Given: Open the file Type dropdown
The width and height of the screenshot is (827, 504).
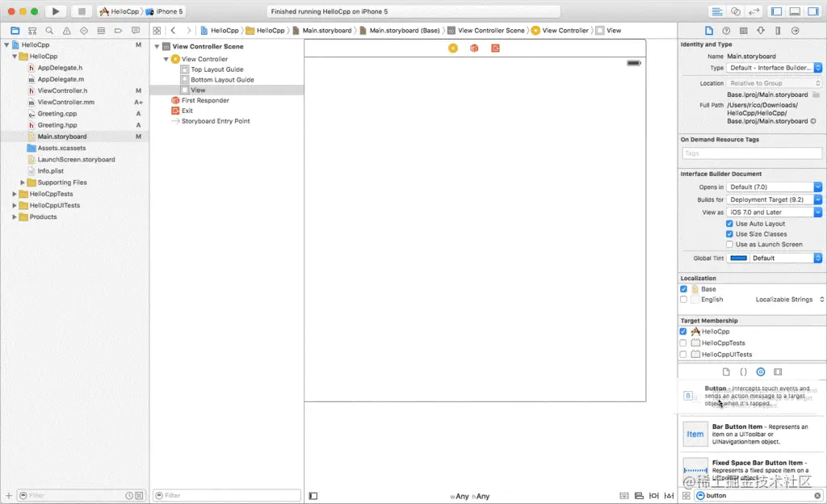Looking at the screenshot, I should [x=775, y=68].
